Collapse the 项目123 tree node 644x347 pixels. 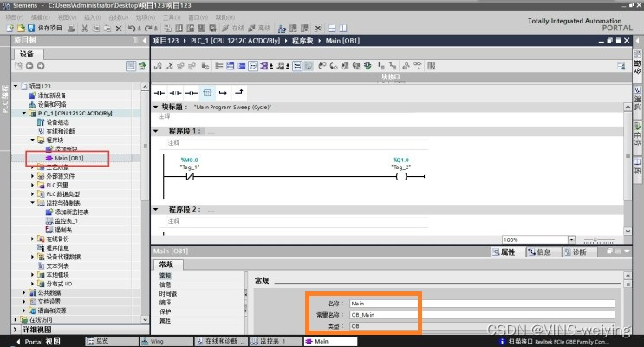[x=16, y=86]
